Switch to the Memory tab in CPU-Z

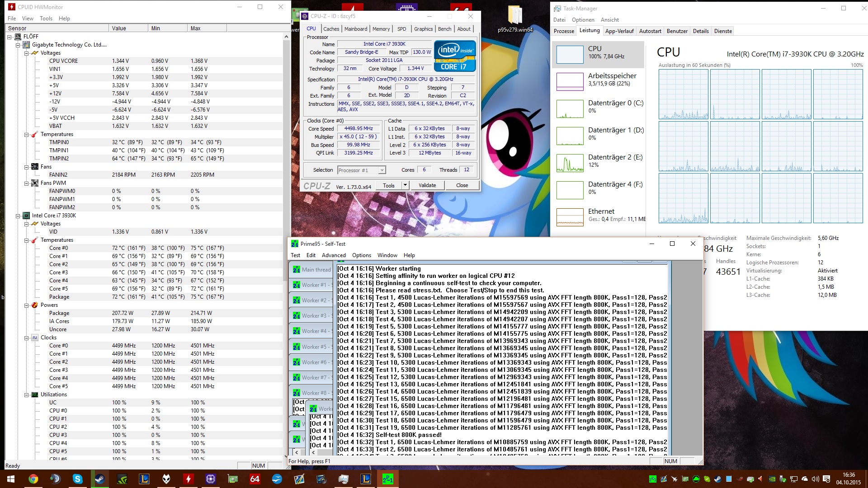point(381,29)
